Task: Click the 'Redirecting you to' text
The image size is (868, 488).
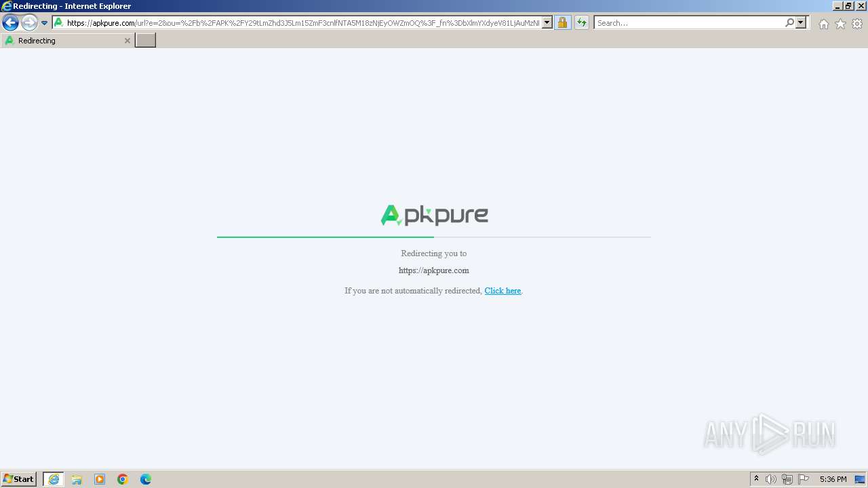Action: click(434, 253)
